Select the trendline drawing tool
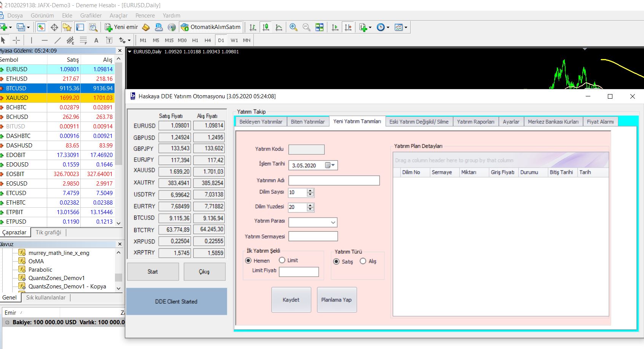The height and width of the screenshot is (349, 644). pyautogui.click(x=57, y=40)
